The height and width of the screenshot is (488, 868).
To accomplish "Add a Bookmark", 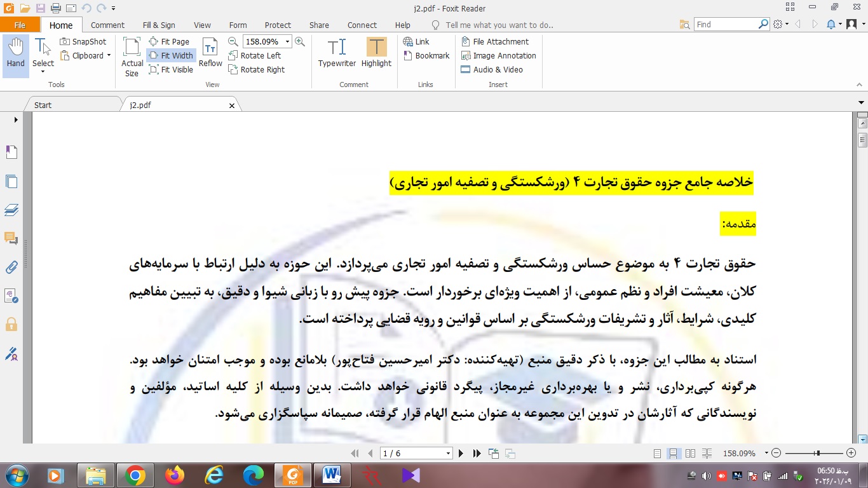I will [427, 55].
